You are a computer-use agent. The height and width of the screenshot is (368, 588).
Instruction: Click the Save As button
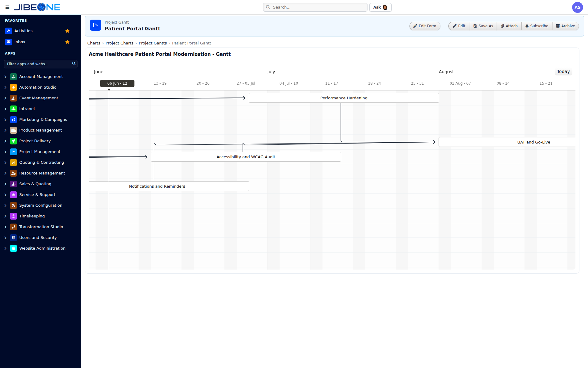483,26
